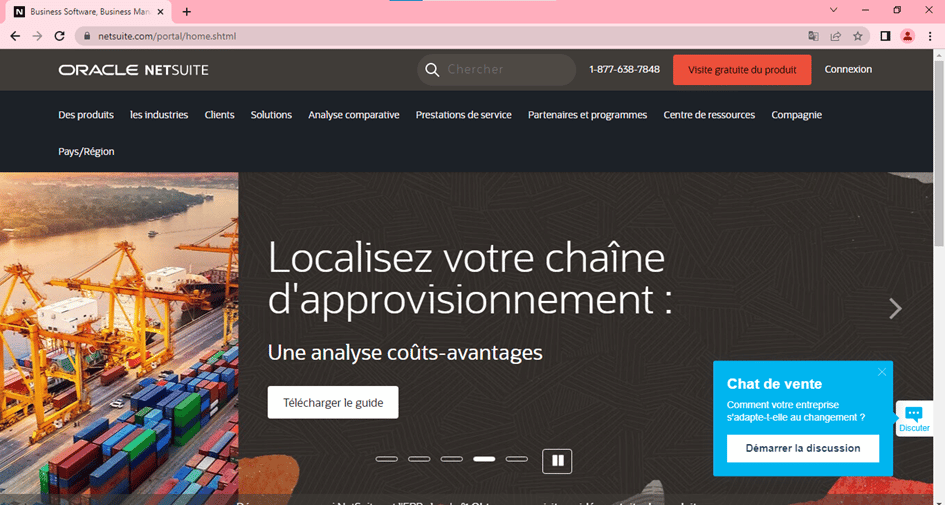The height and width of the screenshot is (505, 945).
Task: Click into the Chercher search field
Action: pos(505,70)
